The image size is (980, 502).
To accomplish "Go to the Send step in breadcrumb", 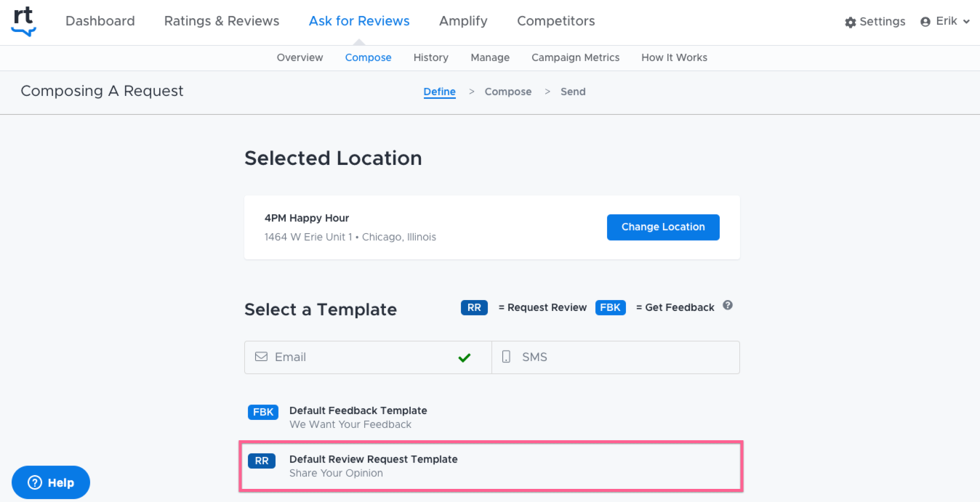I will (573, 92).
